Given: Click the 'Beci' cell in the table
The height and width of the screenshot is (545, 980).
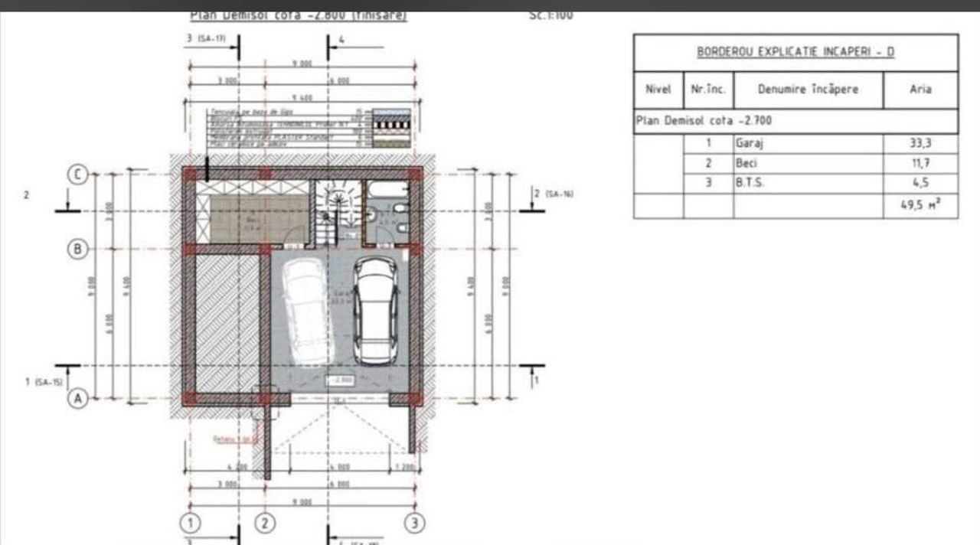Looking at the screenshot, I should click(x=808, y=163).
